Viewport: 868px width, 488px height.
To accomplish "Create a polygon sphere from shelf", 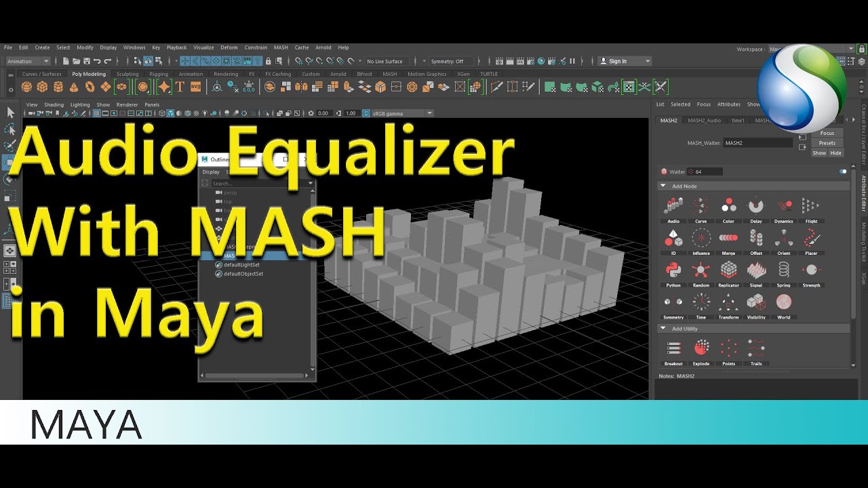I will (26, 87).
